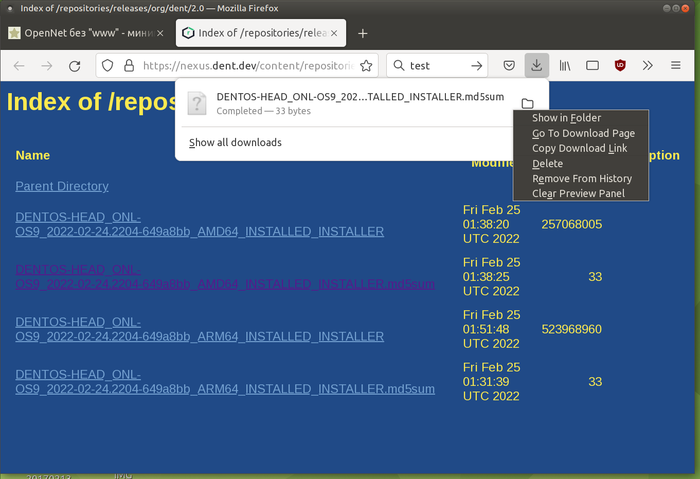Show sidebars icon
This screenshot has width=700, height=479.
(x=592, y=66)
